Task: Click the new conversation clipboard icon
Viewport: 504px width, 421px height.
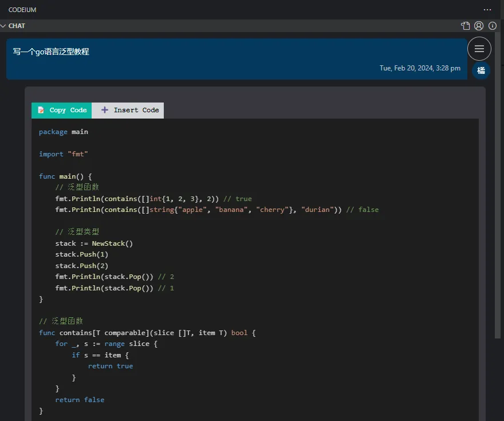Action: [465, 26]
